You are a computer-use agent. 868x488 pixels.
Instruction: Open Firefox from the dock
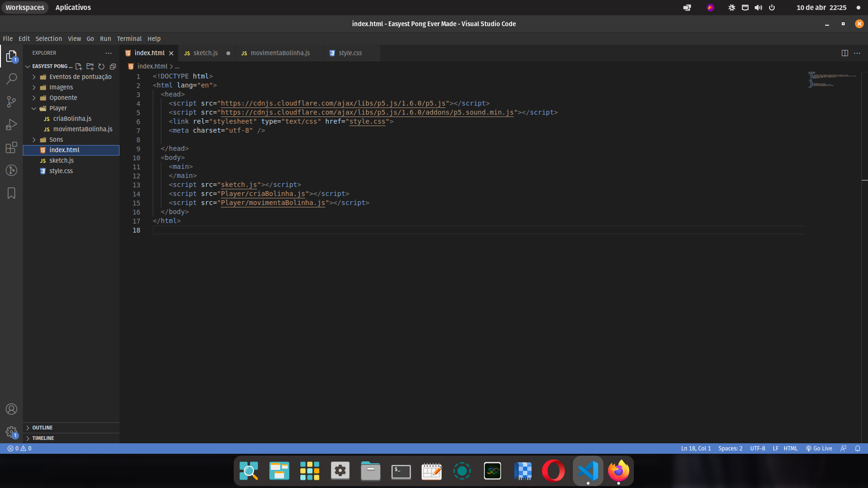[618, 471]
